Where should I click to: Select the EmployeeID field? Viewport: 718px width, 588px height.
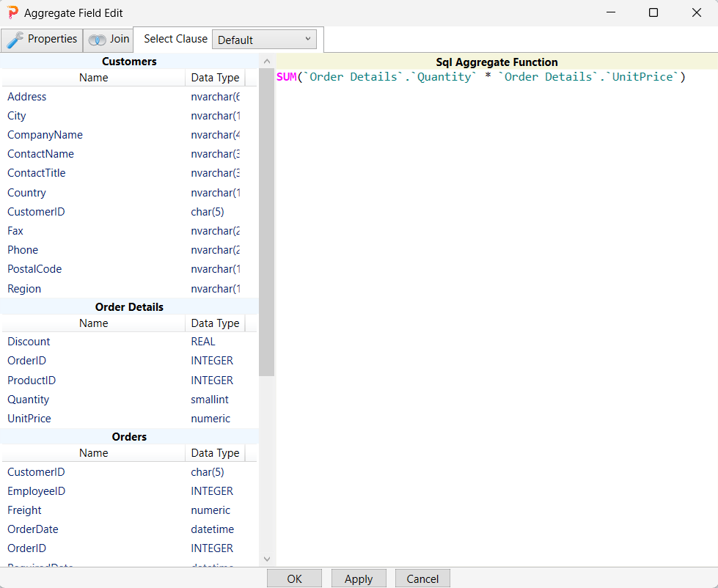36,491
